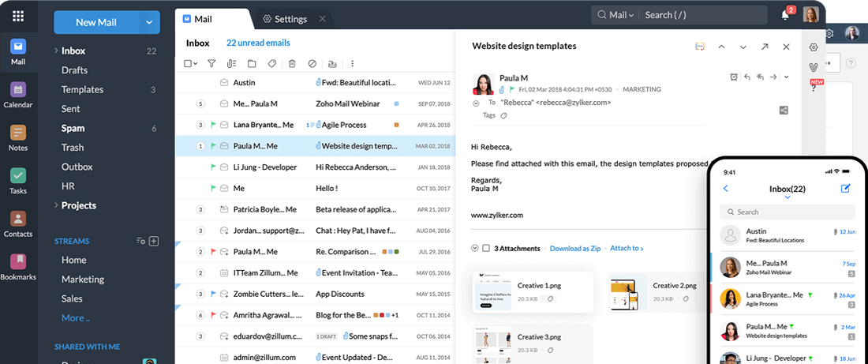Toggle green flag on the Hello ! email
The width and height of the screenshot is (868, 364).
tap(212, 189)
